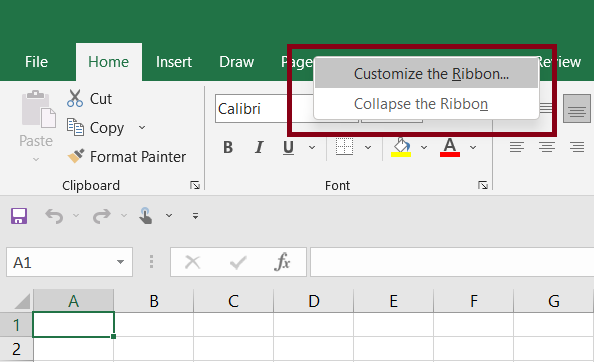594x362 pixels.
Task: Toggle Bold formatting
Action: (x=228, y=147)
